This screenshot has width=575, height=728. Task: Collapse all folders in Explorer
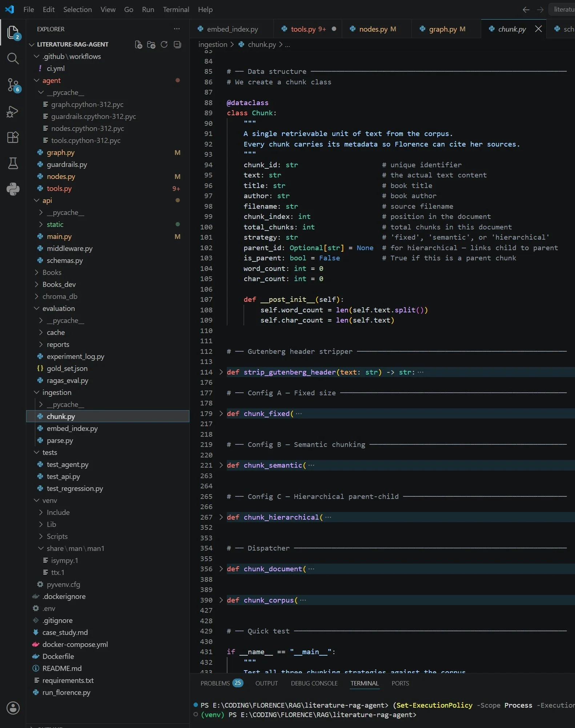[177, 44]
